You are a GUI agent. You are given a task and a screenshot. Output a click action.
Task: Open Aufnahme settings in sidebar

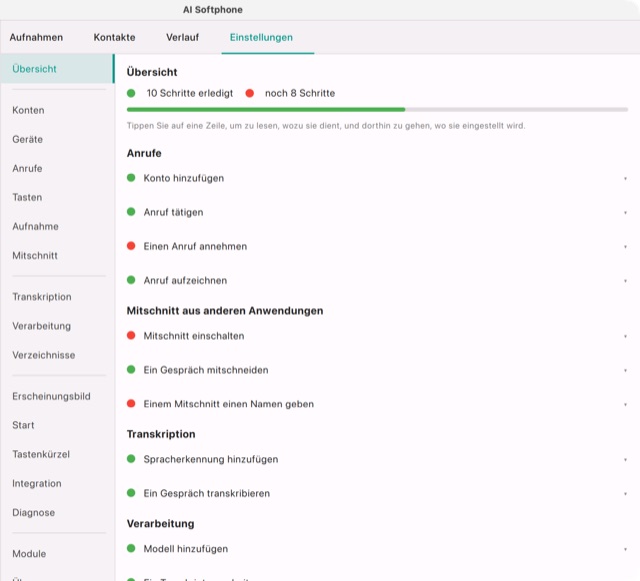tap(35, 226)
